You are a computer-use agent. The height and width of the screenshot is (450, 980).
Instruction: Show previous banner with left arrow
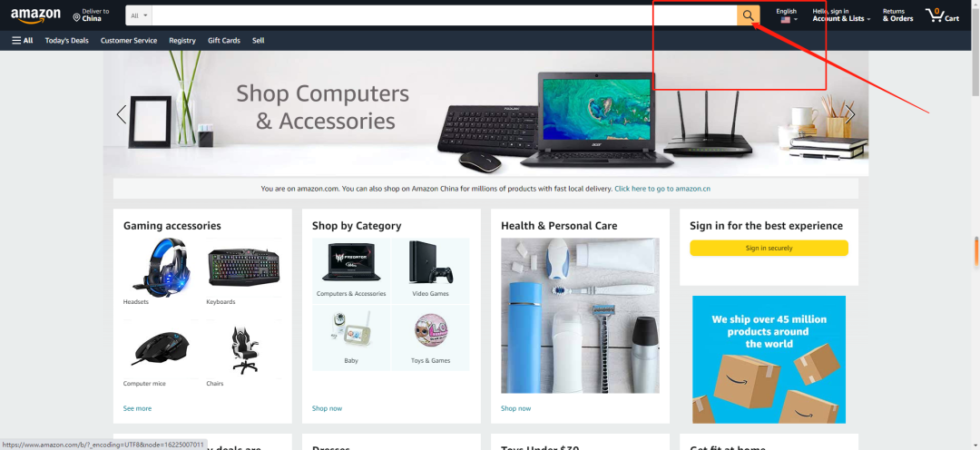pyautogui.click(x=122, y=114)
